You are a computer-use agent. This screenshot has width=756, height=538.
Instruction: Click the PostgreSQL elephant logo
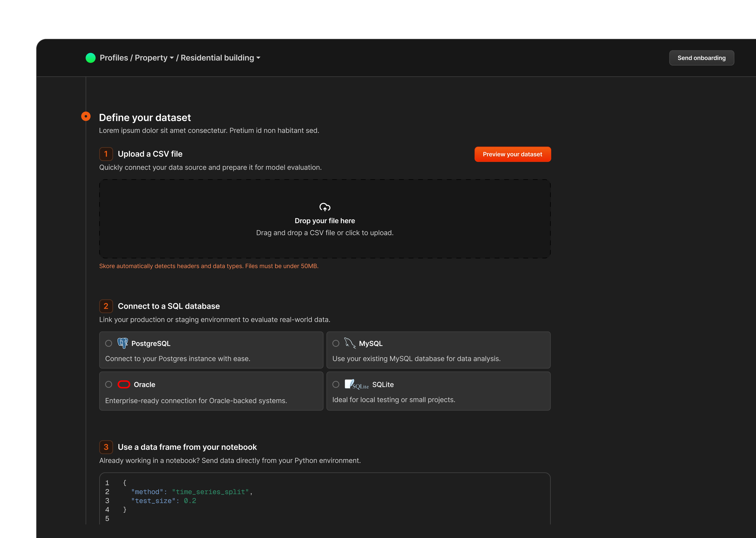point(123,343)
